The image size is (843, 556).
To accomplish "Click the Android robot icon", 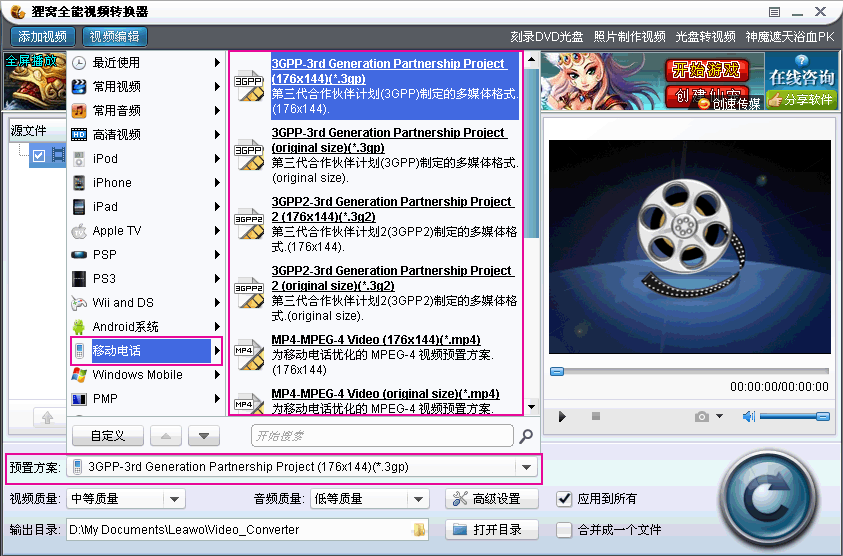I will pos(79,326).
